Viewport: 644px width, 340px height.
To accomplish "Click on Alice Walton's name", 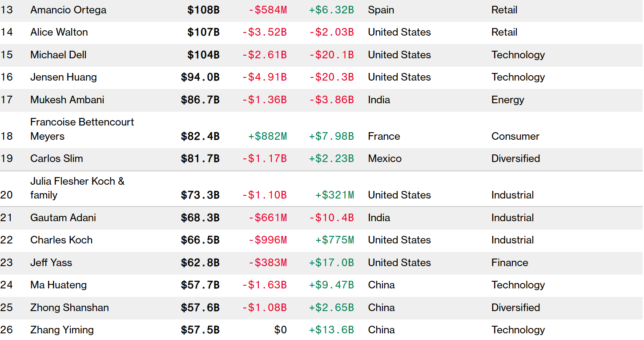I will [59, 32].
